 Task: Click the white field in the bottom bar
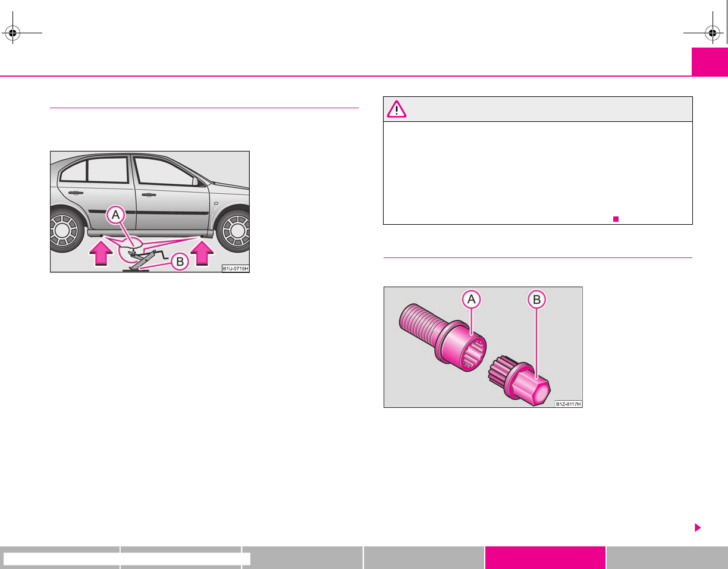tap(127, 558)
